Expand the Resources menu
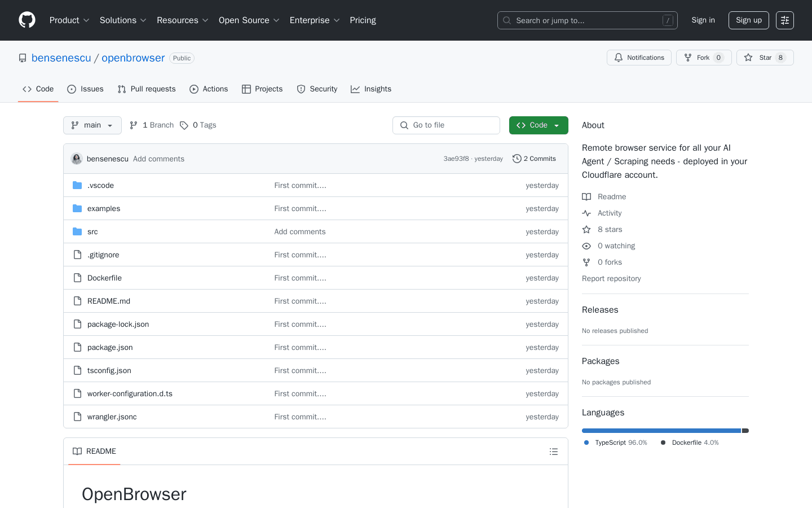The width and height of the screenshot is (812, 508). pyautogui.click(x=183, y=20)
